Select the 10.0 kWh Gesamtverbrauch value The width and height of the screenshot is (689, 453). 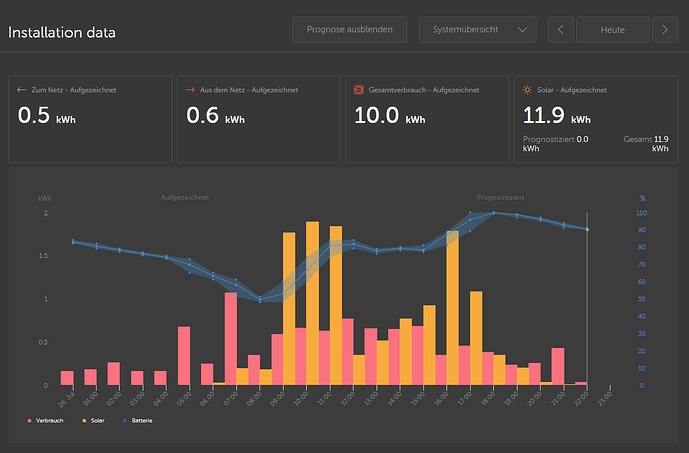coord(390,116)
